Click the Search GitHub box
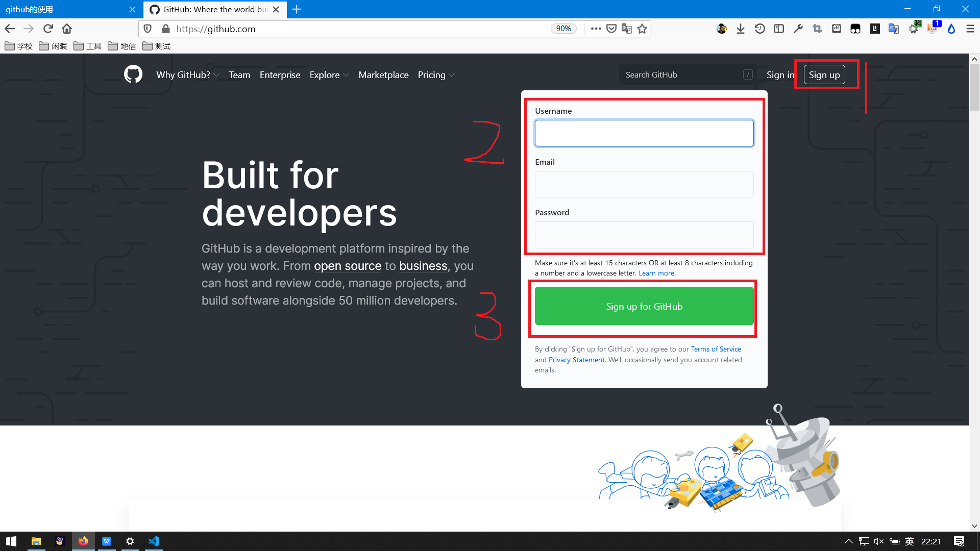The height and width of the screenshot is (551, 980). (689, 74)
